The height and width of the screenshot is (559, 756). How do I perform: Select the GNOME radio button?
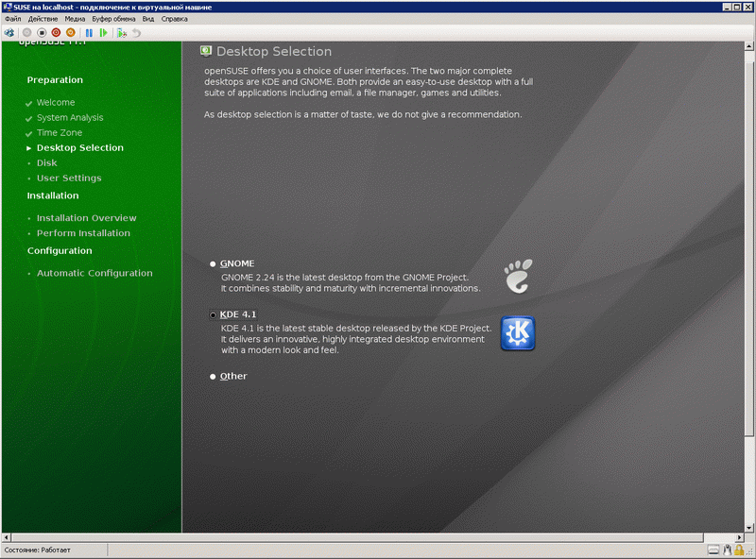tap(213, 264)
